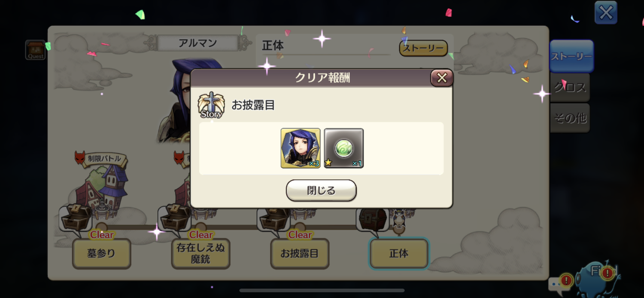Select the green orb reward item

click(344, 148)
